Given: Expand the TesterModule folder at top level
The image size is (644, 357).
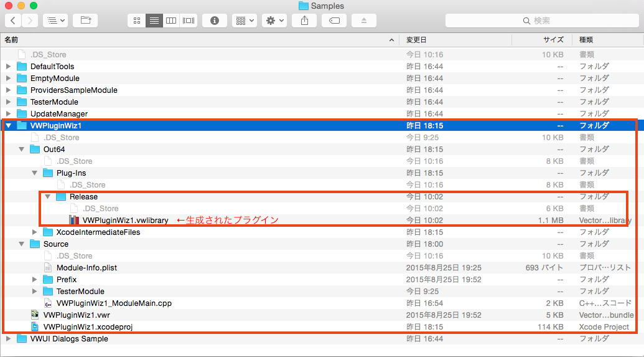Looking at the screenshot, I should pyautogui.click(x=8, y=102).
